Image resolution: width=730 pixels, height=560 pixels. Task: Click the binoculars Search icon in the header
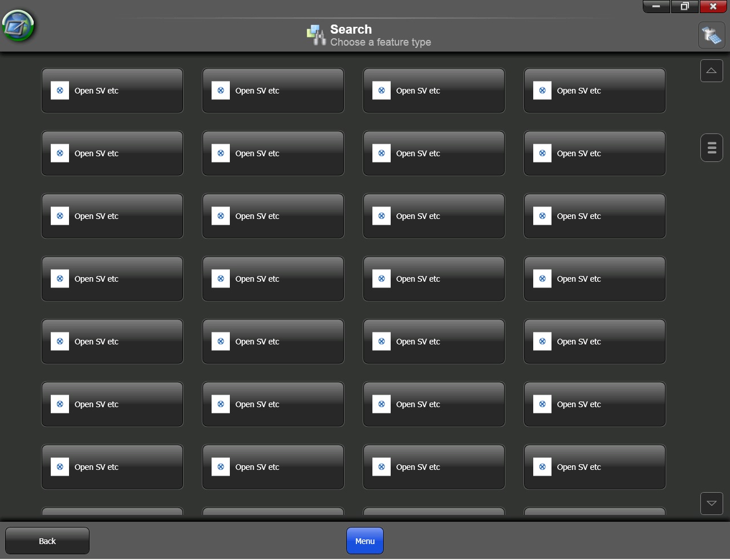316,35
